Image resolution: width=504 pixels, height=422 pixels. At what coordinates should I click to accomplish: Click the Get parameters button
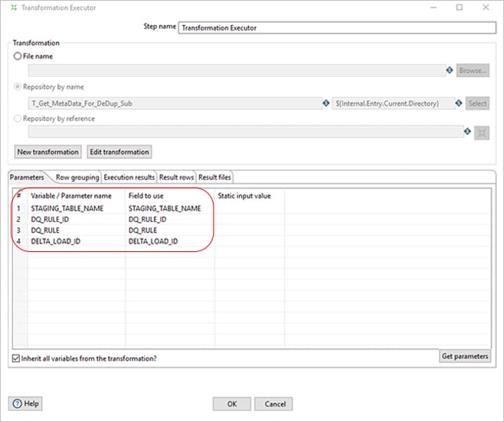pos(465,356)
